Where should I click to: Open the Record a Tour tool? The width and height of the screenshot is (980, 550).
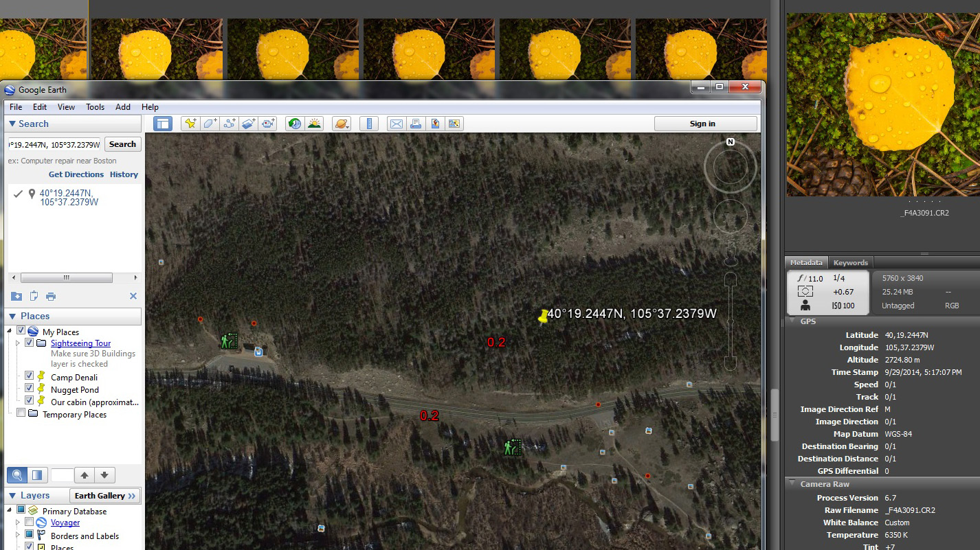click(x=268, y=124)
